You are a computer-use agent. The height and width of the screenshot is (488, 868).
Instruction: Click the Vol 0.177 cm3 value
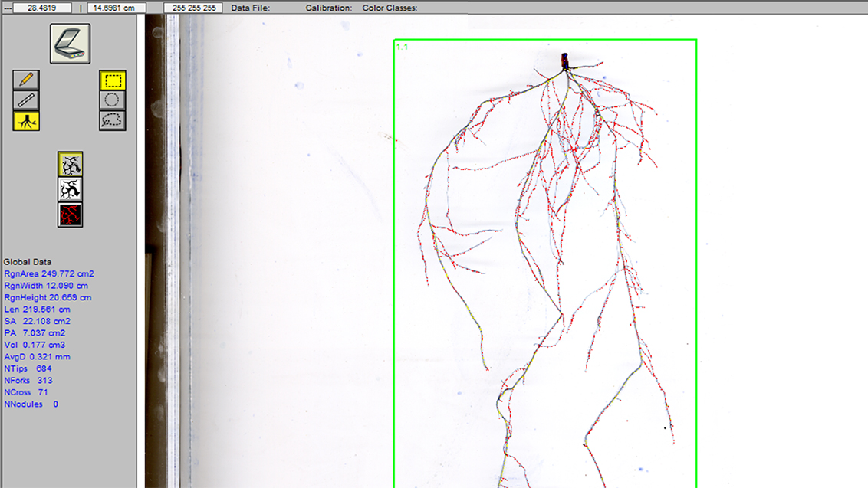tap(35, 345)
